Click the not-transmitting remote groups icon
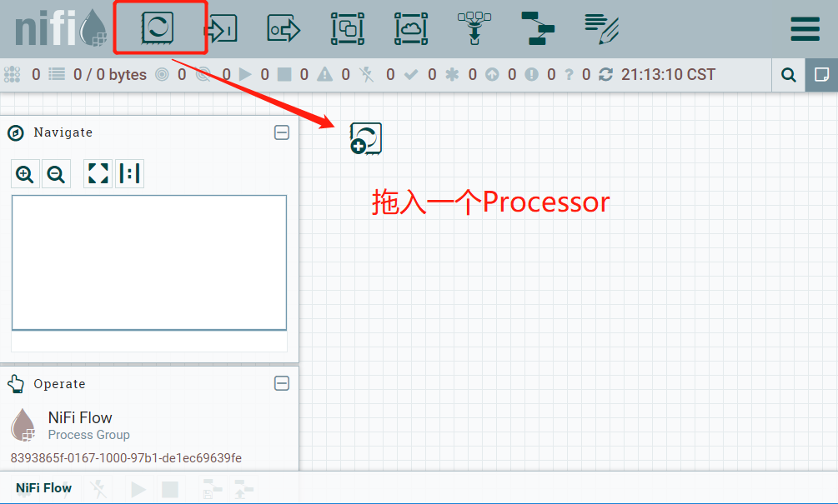Screen dimensions: 838x504 pyautogui.click(x=203, y=74)
